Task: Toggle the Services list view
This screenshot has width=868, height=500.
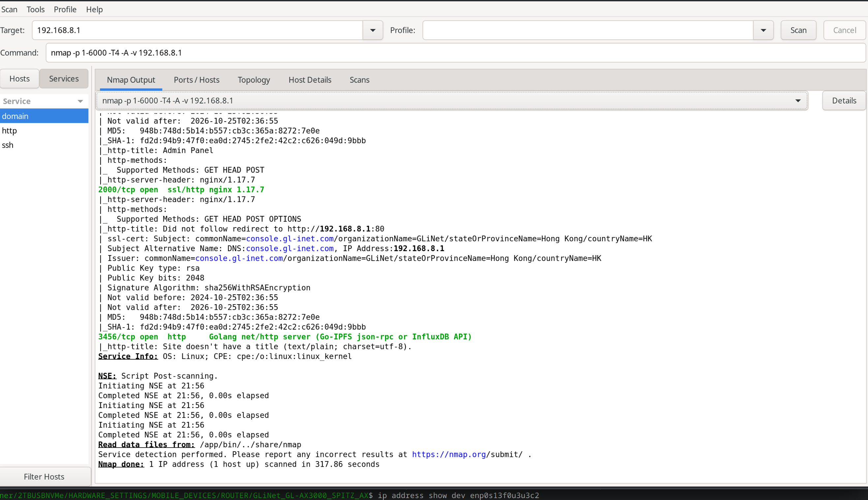Action: [x=64, y=79]
